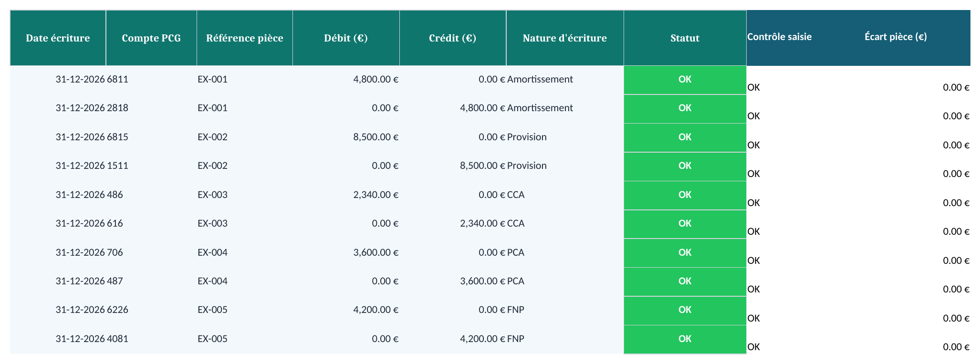Click account cell 2818
980x364 pixels.
[x=151, y=108]
